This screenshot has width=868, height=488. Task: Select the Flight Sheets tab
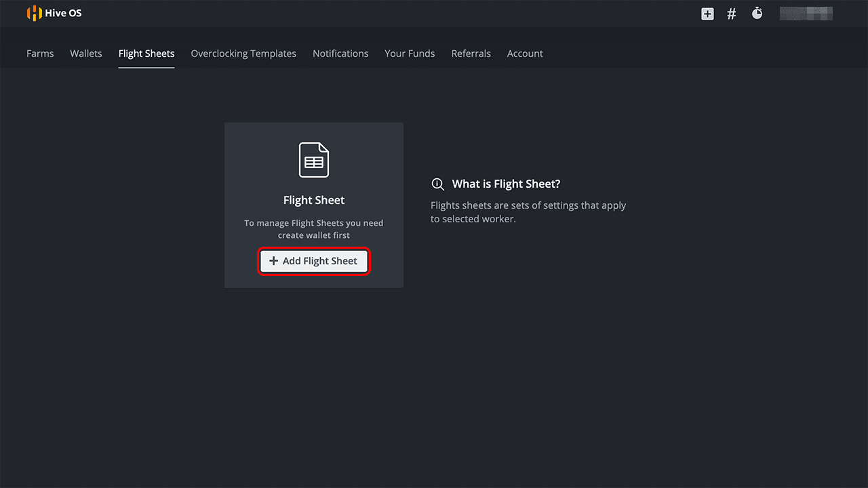146,54
